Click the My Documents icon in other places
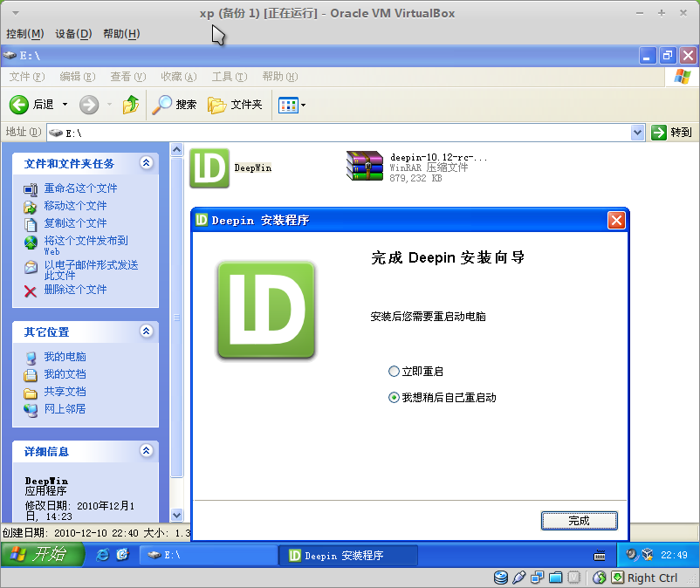 pos(31,375)
